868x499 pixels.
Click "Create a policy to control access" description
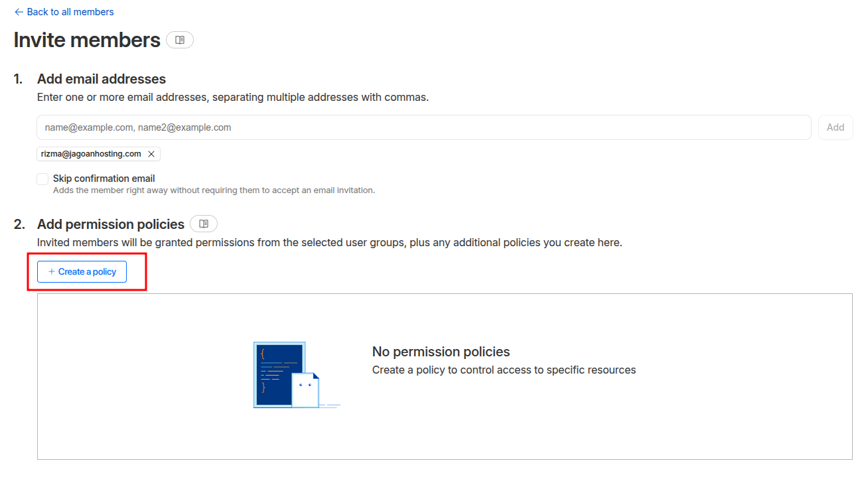click(504, 370)
